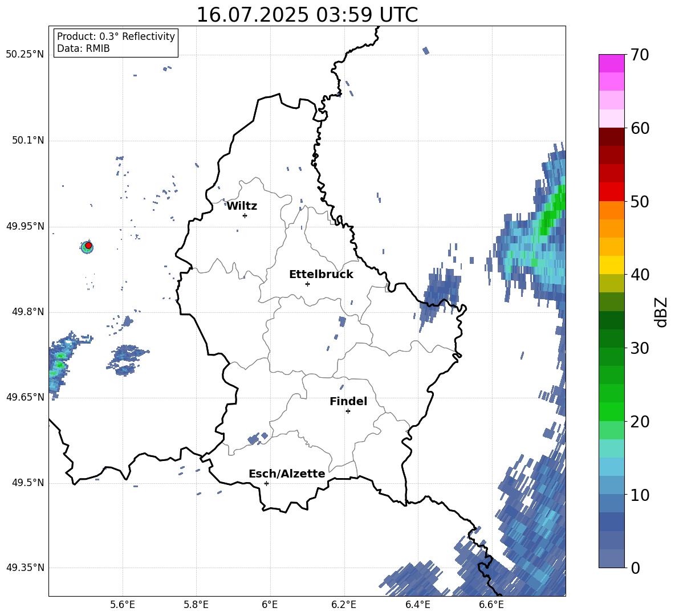Click the 0 tick label on colorbar

(x=635, y=568)
